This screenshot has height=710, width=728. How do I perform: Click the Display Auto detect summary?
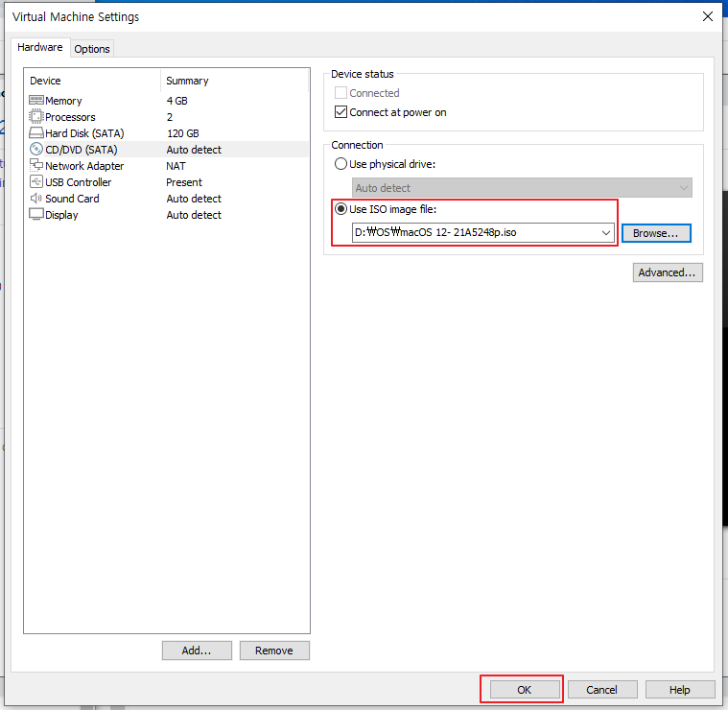coord(194,215)
